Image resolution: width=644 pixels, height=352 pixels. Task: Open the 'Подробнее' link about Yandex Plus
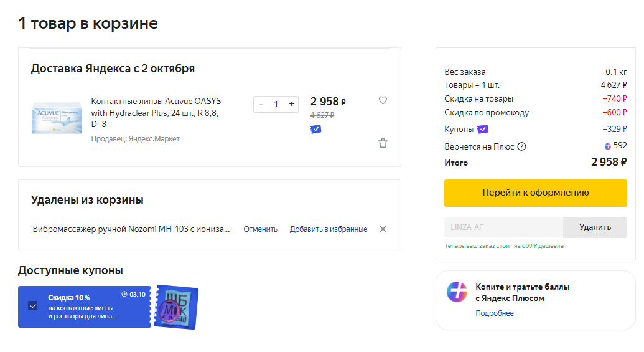pos(495,313)
